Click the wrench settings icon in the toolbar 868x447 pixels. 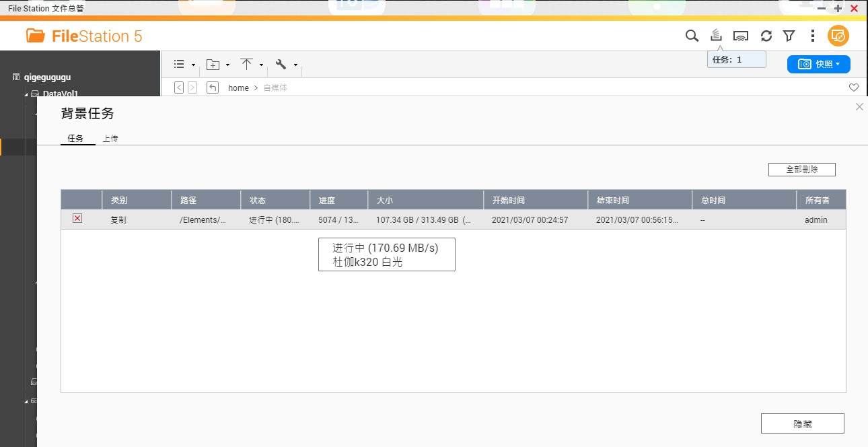[x=281, y=64]
